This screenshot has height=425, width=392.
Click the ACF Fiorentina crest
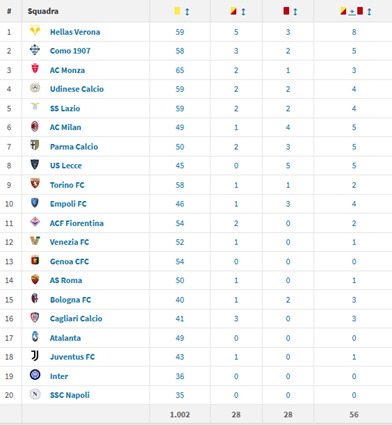pyautogui.click(x=35, y=222)
